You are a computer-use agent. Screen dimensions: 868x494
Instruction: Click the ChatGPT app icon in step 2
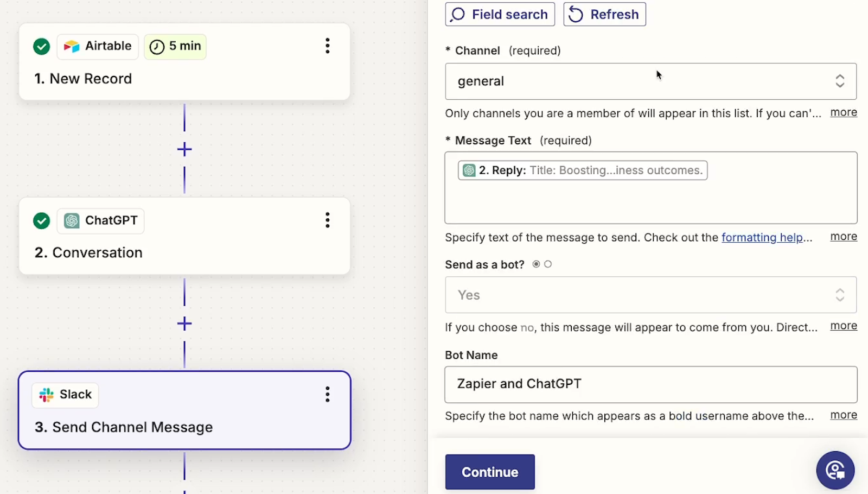click(72, 220)
